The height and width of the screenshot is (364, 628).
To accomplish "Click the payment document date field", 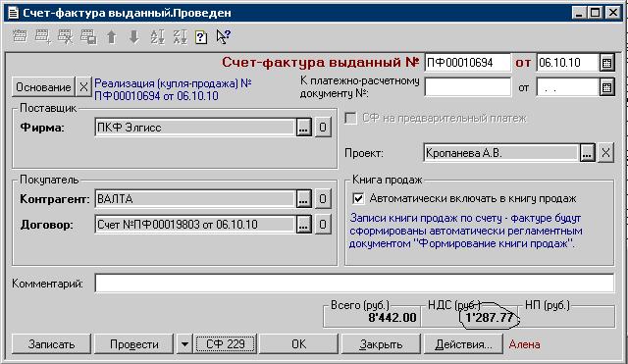I will pyautogui.click(x=567, y=87).
